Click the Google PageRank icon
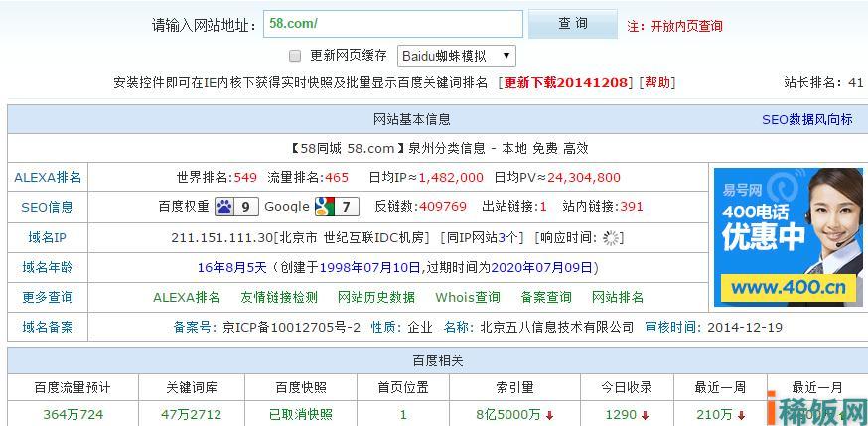 point(337,207)
